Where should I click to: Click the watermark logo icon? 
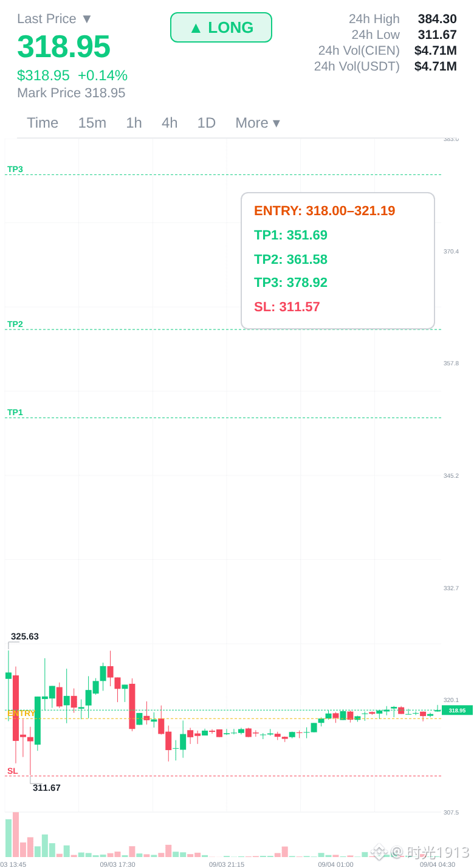(x=379, y=852)
